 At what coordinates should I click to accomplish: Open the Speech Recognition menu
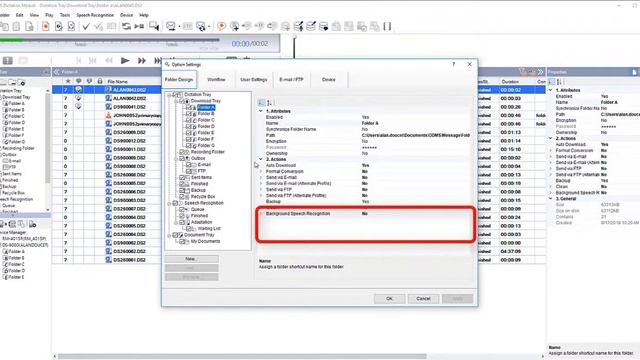95,15
